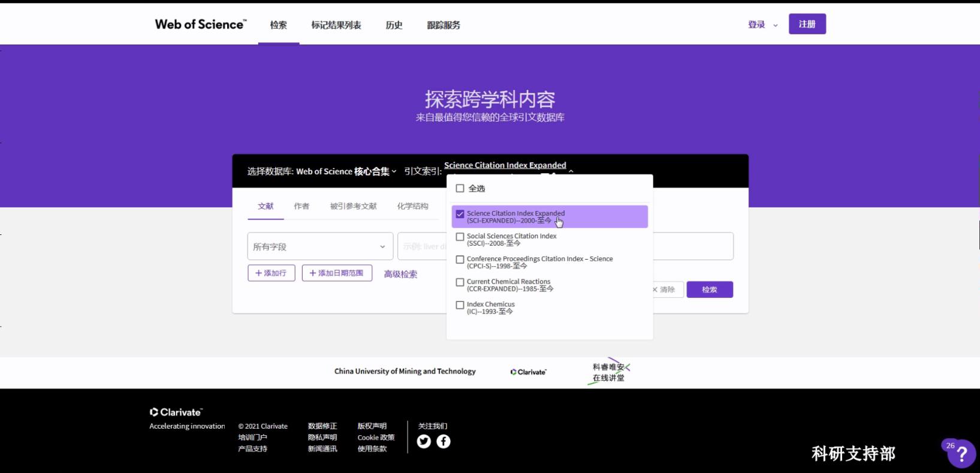
Task: Click the 科睿唯安在线讲堂 logo
Action: (608, 372)
